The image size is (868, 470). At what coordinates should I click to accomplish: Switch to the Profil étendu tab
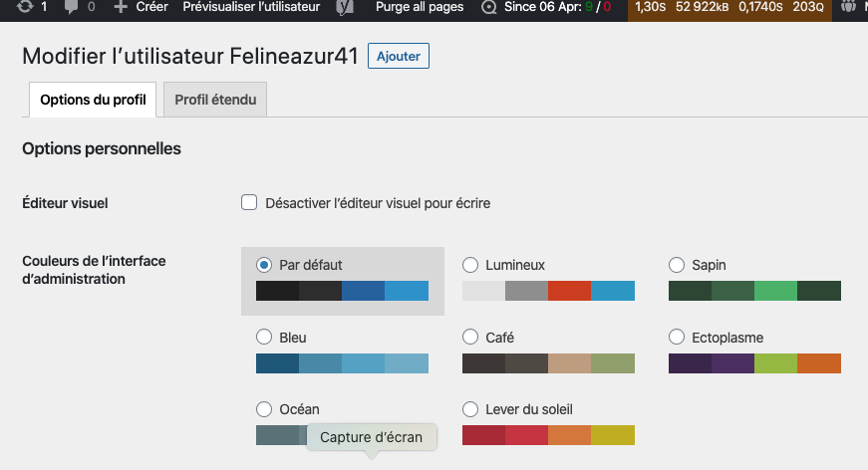[x=215, y=100]
